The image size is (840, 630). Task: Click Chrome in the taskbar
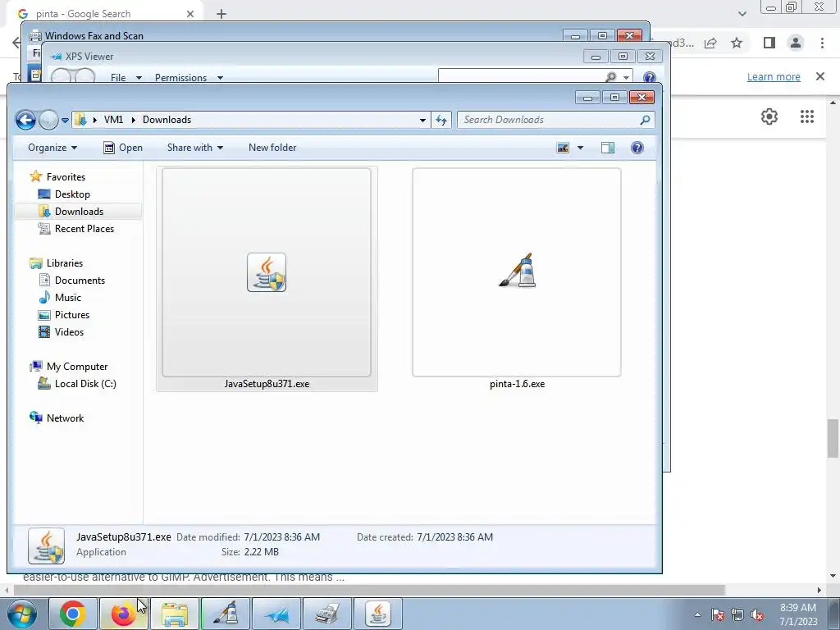(73, 614)
